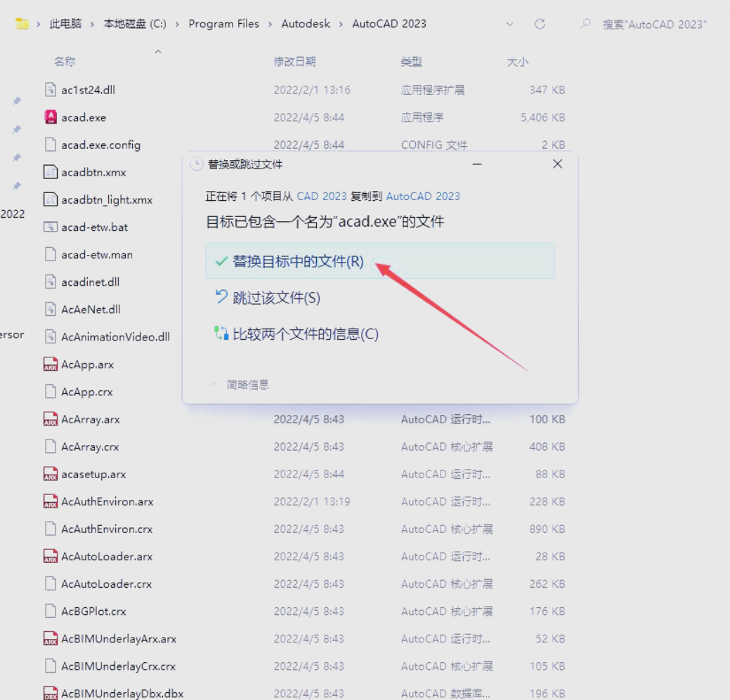The height and width of the screenshot is (700, 730).
Task: Go to Program Files in breadcrumb
Action: point(224,24)
